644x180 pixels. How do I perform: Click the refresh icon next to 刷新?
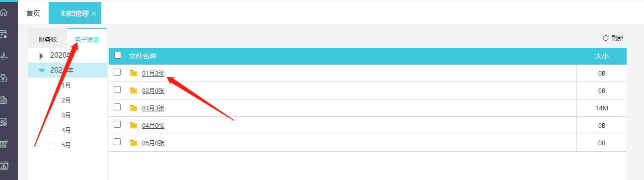point(605,38)
